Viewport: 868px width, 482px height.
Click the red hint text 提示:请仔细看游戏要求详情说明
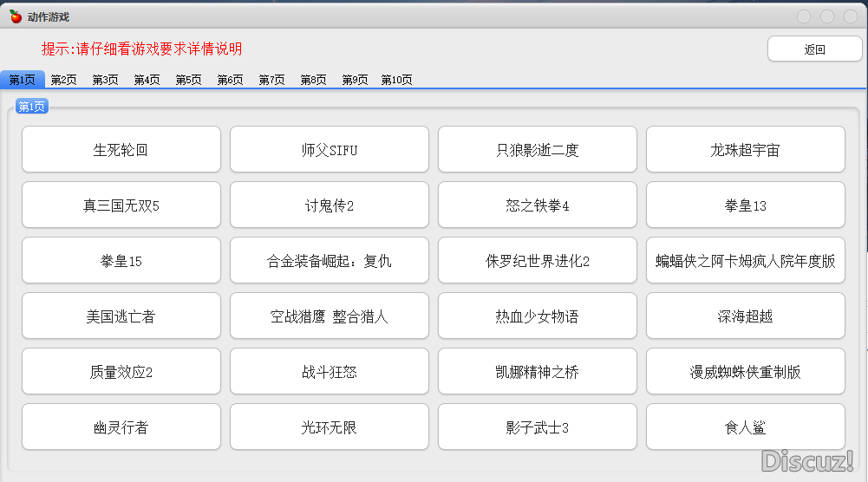141,49
